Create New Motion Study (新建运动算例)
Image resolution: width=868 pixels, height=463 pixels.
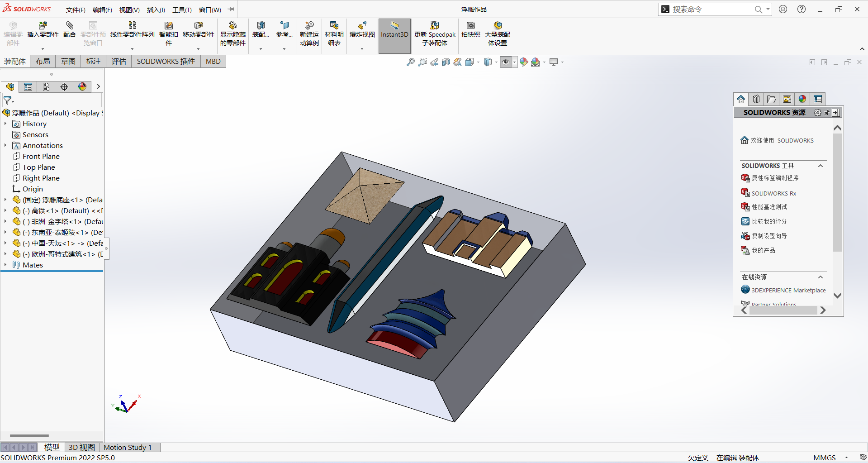pos(309,34)
